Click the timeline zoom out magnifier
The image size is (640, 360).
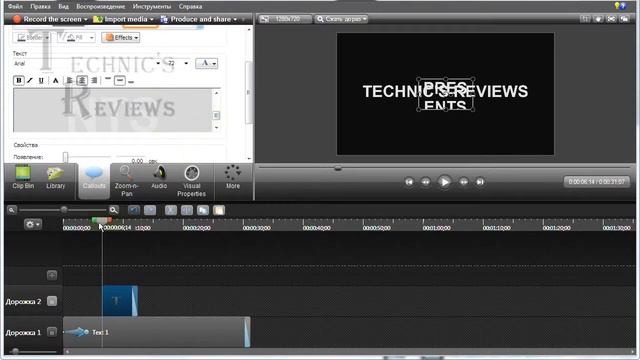tap(12, 210)
